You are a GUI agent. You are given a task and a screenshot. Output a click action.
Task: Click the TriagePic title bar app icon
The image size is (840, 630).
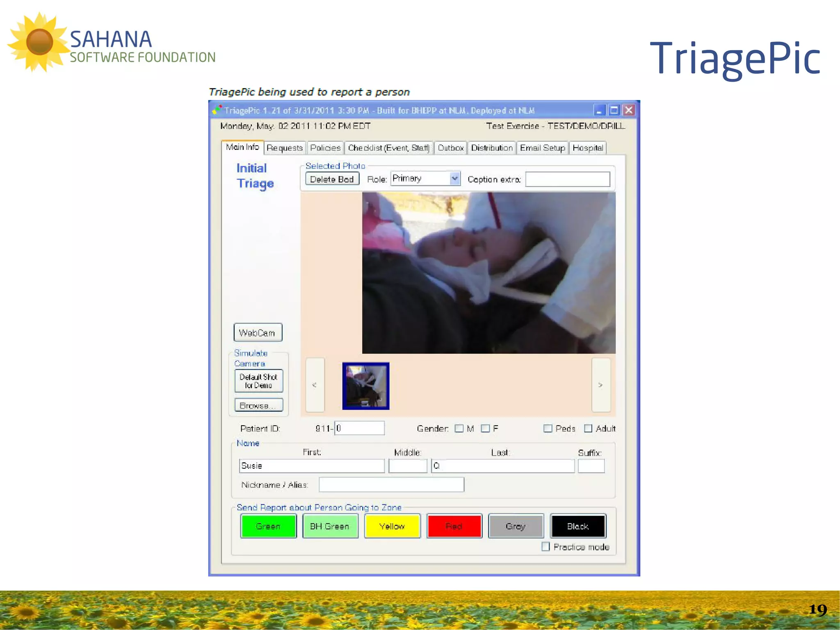[x=217, y=110]
